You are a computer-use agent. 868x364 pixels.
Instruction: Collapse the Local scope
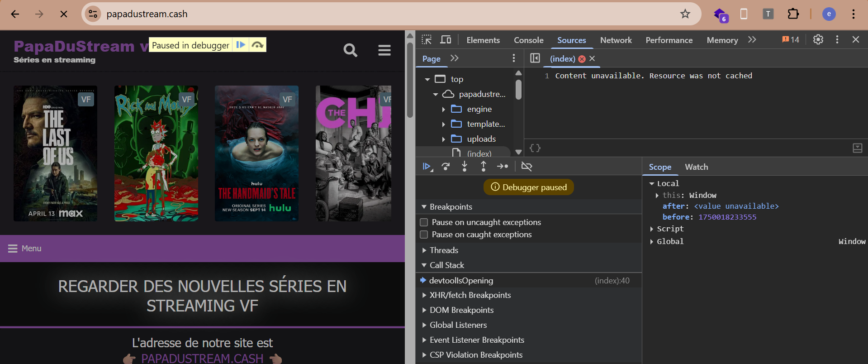pos(652,184)
